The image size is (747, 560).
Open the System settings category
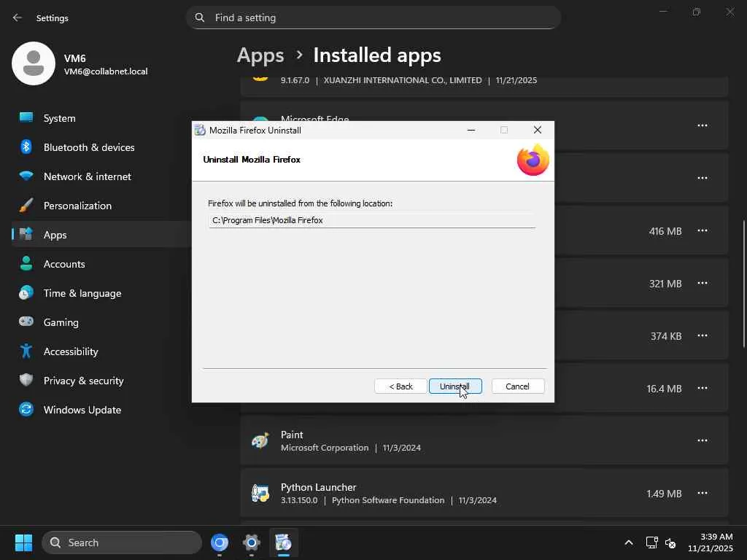pos(59,118)
